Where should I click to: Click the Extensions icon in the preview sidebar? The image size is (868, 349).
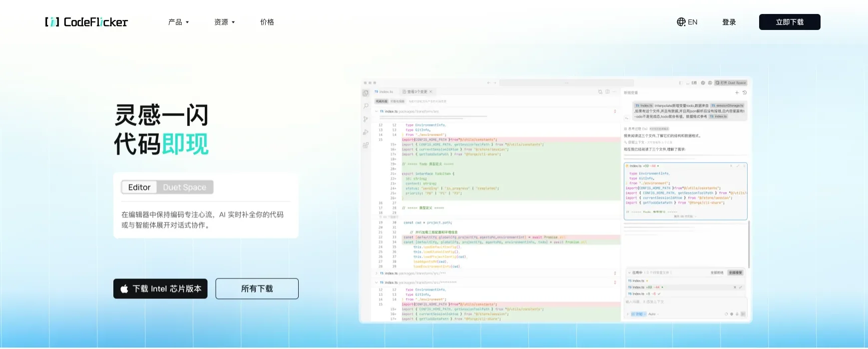[x=366, y=145]
